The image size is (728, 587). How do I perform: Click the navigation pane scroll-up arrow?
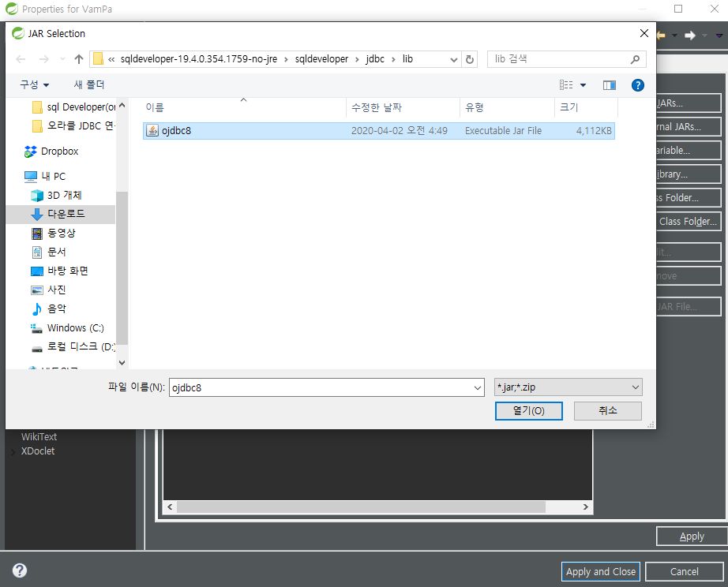click(x=122, y=106)
